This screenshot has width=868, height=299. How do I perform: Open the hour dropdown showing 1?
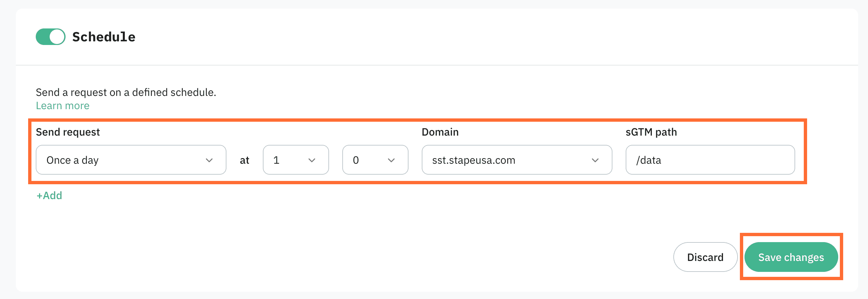point(295,160)
